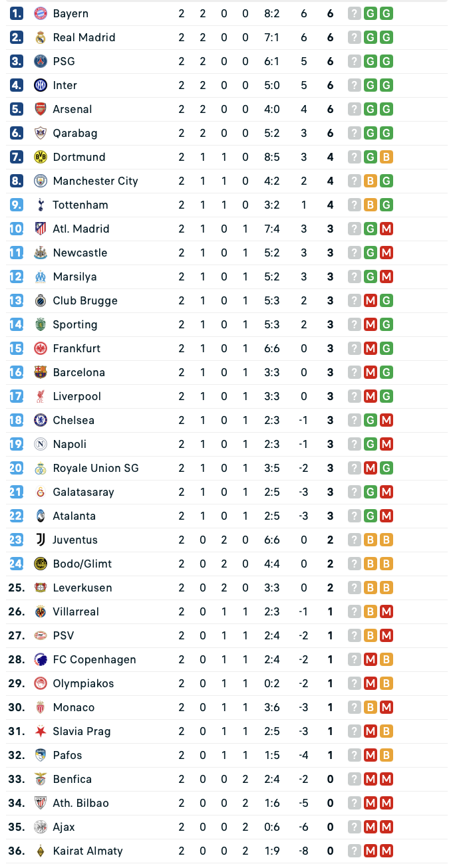This screenshot has width=455, height=868.
Task: Click the question mark badge in Bayern's row
Action: (x=355, y=13)
